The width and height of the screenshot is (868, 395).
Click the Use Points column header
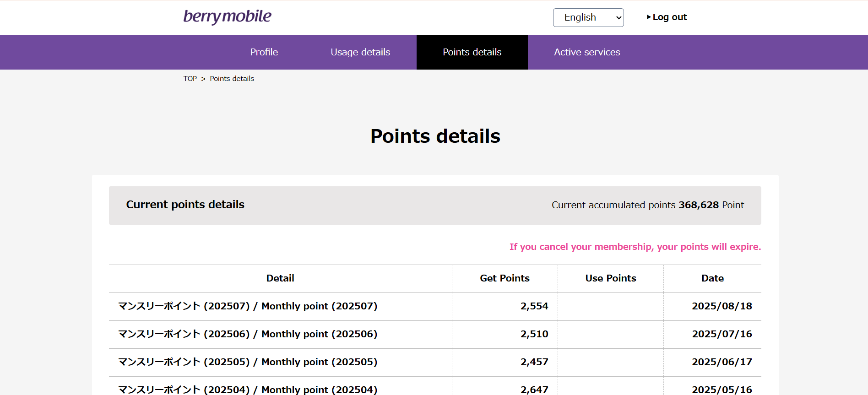[x=611, y=278]
